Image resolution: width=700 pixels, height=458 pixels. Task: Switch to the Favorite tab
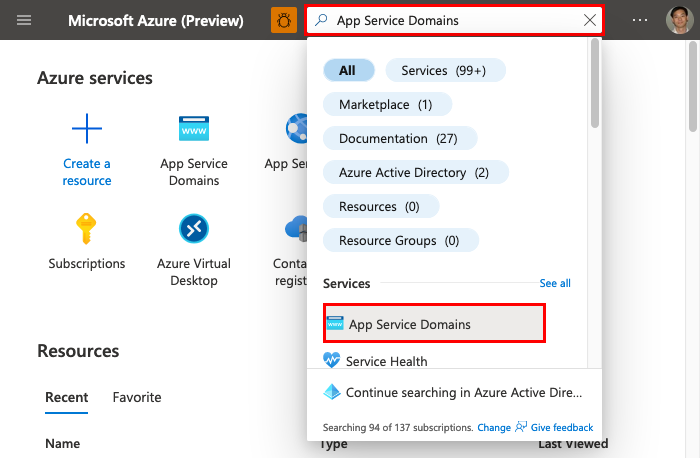point(137,397)
